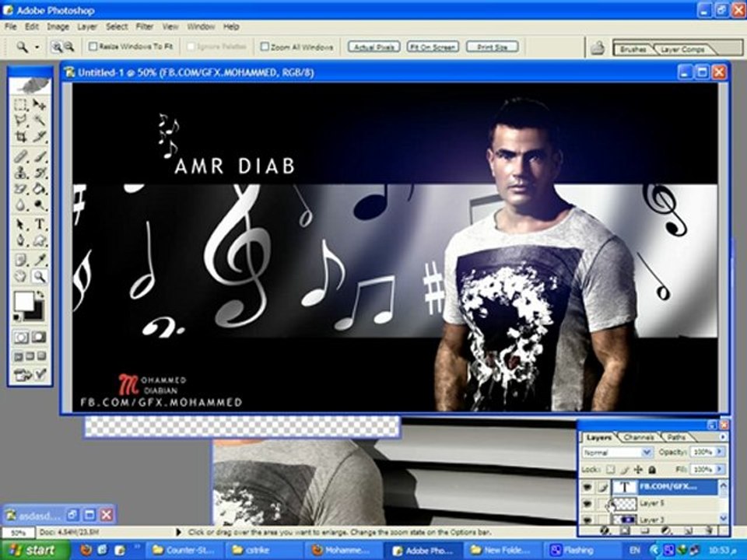
Task: Open the Layer Comps tab
Action: tap(682, 49)
